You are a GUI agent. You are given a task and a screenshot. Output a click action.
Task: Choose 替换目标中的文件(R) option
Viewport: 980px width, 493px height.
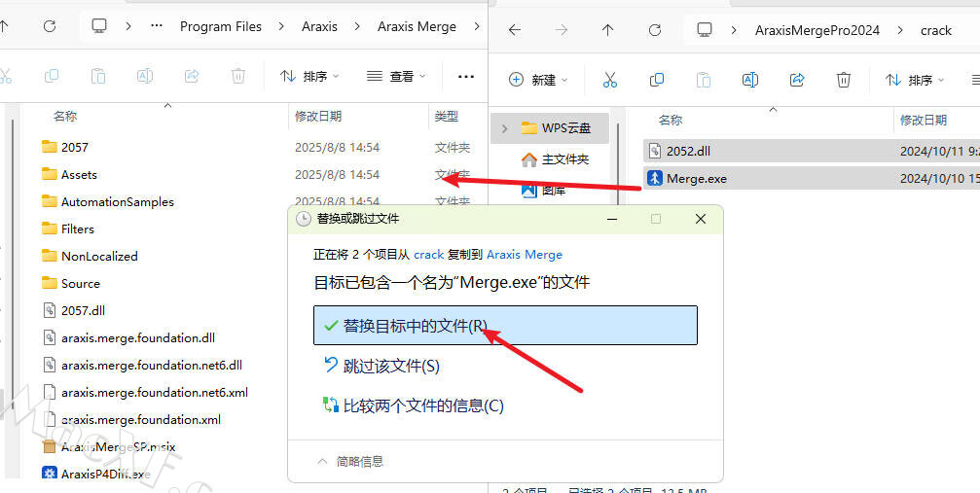[505, 325]
